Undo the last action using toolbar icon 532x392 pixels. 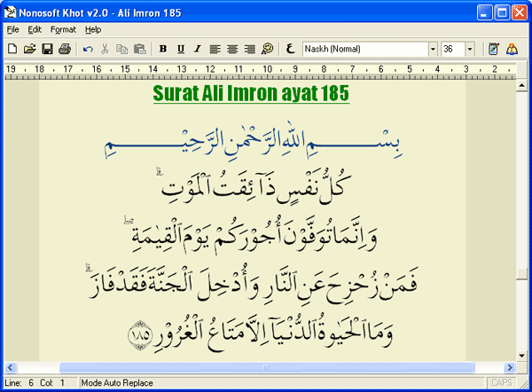pyautogui.click(x=88, y=49)
